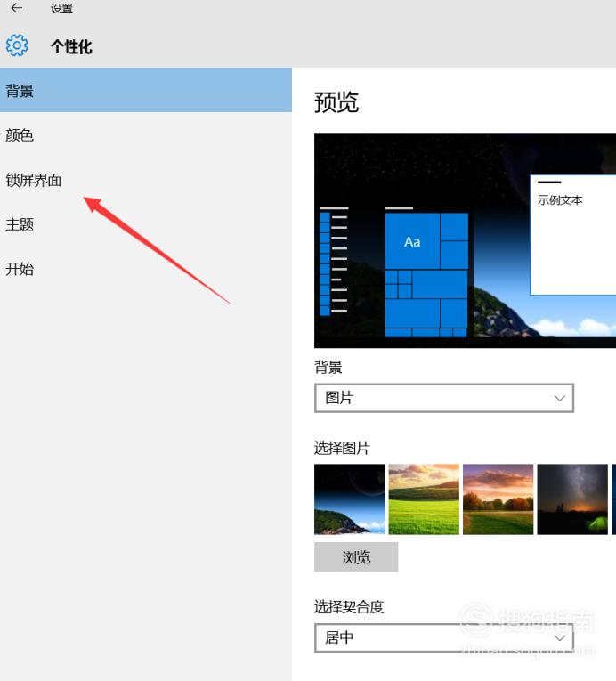Open the 主题 settings page
The width and height of the screenshot is (616, 681).
coord(145,224)
